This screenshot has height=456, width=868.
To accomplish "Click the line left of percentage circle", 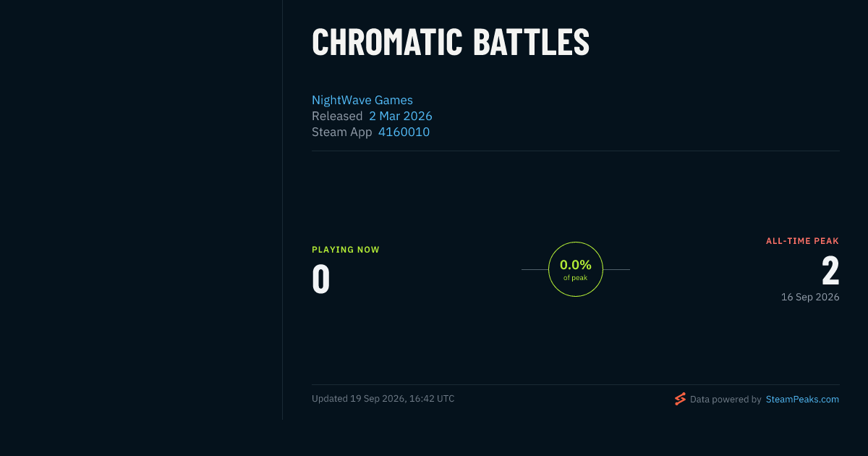I will point(535,269).
